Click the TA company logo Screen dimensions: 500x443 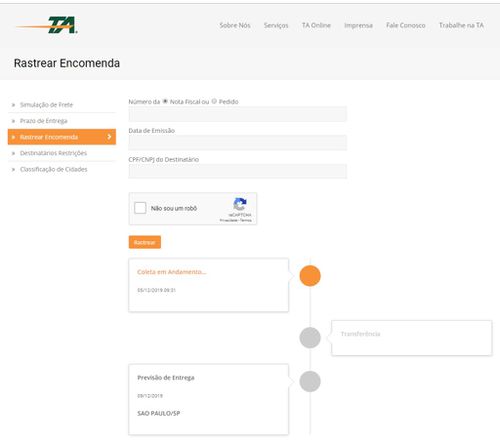pyautogui.click(x=47, y=25)
